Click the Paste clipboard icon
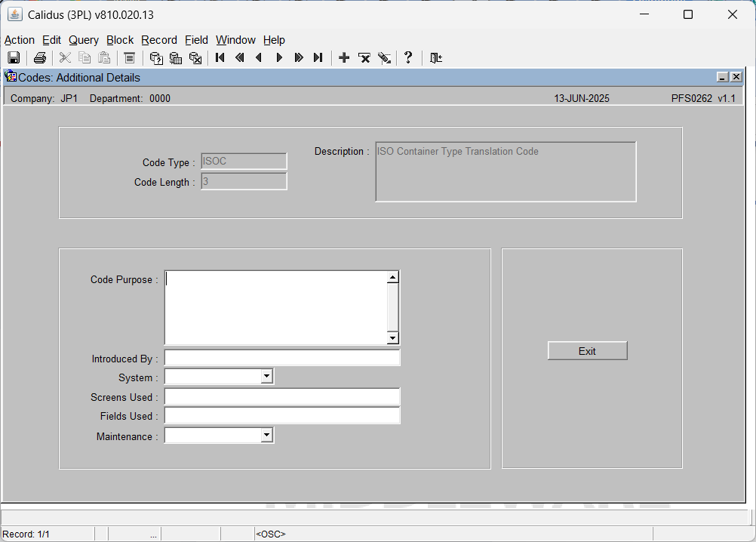Image resolution: width=756 pixels, height=542 pixels. pos(104,58)
